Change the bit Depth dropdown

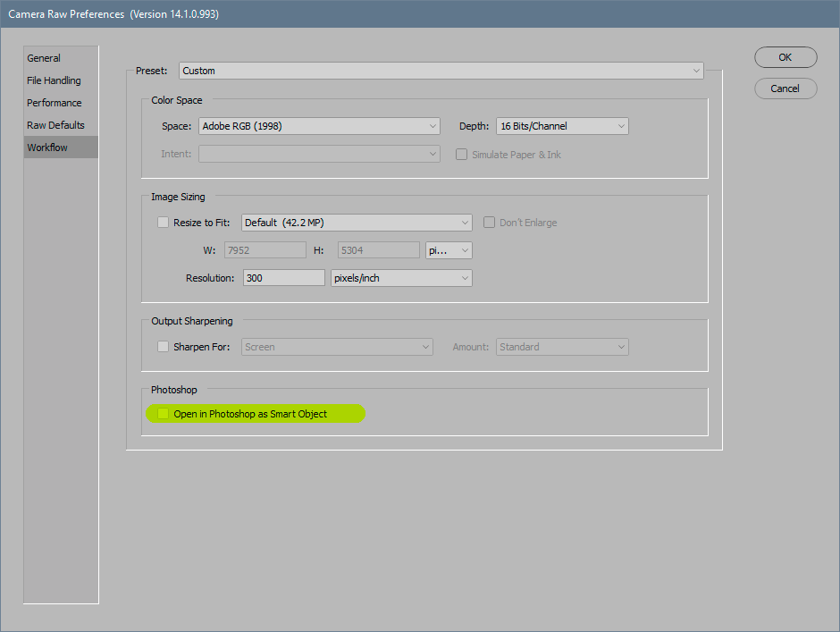(562, 126)
